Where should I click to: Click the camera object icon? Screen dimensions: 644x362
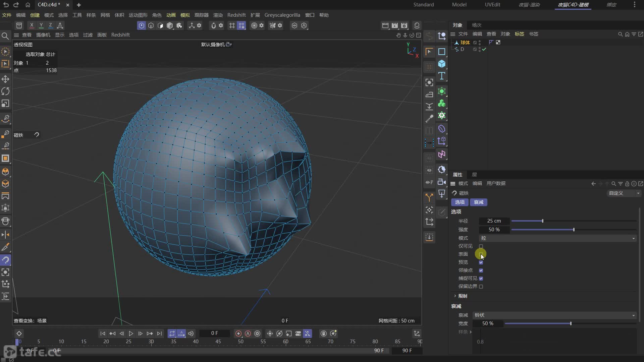pos(442,182)
